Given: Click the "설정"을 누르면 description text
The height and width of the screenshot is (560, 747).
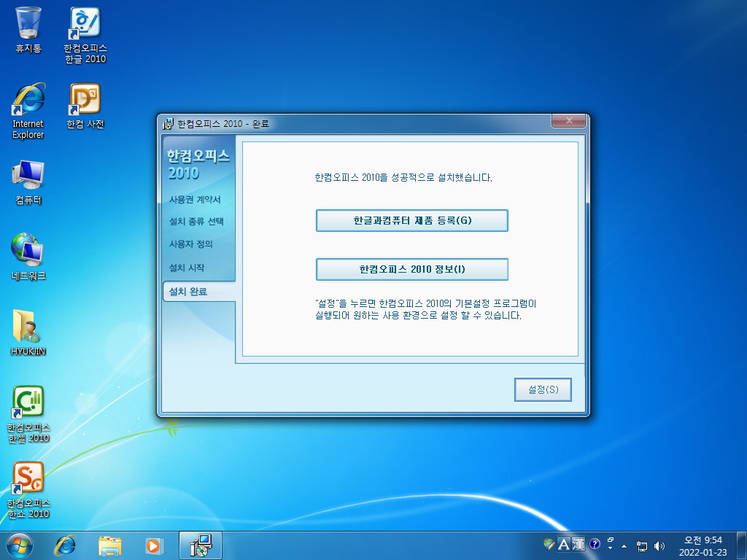Looking at the screenshot, I should point(426,309).
